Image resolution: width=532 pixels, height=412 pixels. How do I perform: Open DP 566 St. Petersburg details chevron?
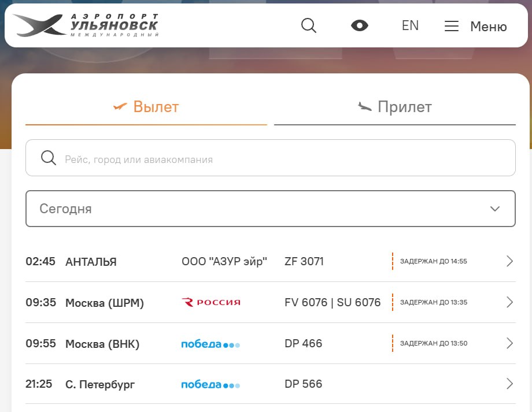(509, 384)
